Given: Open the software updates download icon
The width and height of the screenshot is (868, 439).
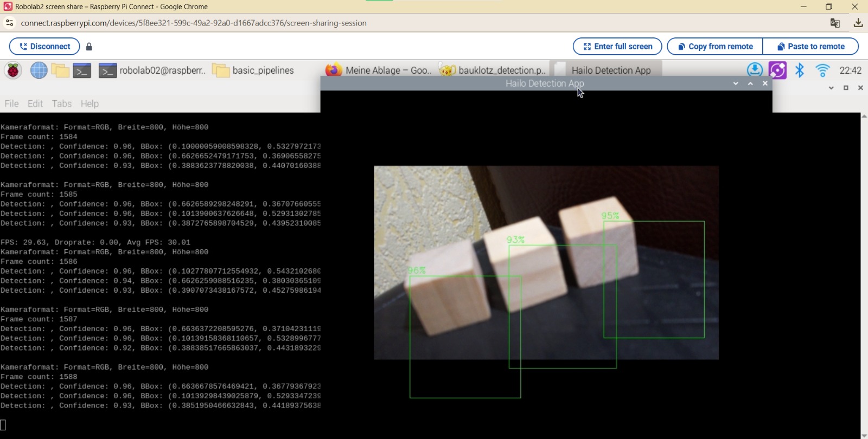Looking at the screenshot, I should 755,70.
